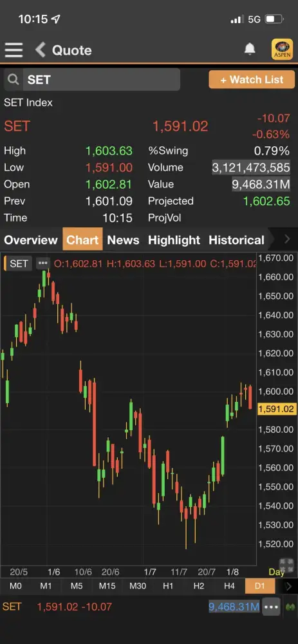Viewport: 298px width, 644px height.
Task: Tap the search magnifier icon
Action: point(14,79)
